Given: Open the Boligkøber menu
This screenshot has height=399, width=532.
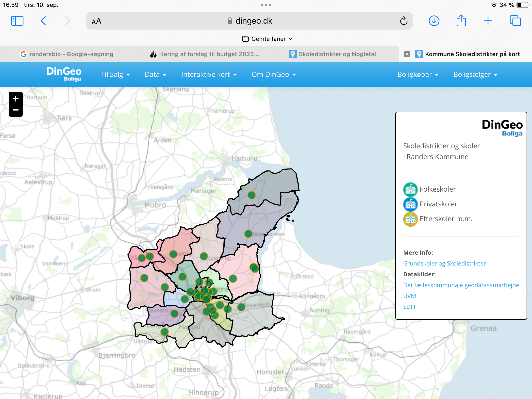Looking at the screenshot, I should click(x=418, y=75).
